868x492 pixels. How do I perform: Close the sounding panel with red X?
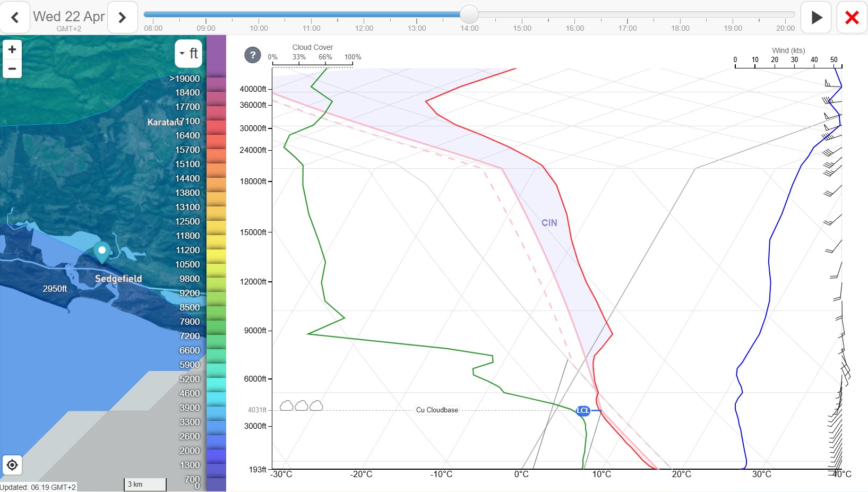click(x=852, y=18)
